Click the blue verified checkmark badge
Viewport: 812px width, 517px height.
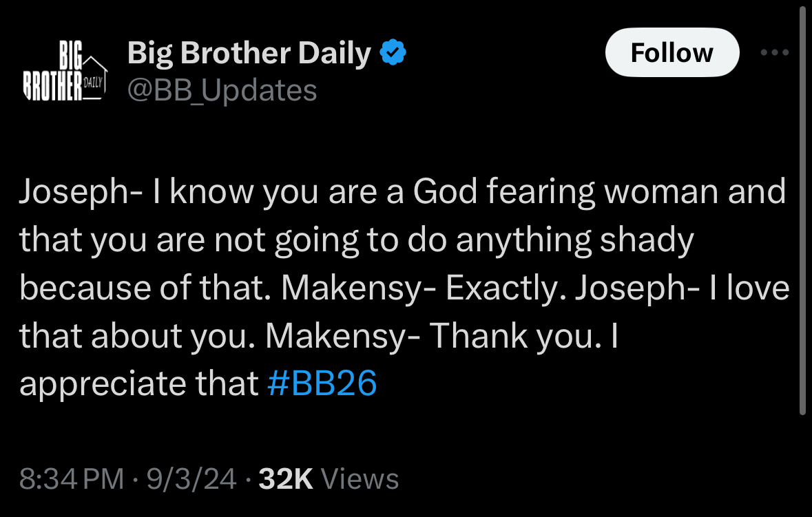point(393,52)
